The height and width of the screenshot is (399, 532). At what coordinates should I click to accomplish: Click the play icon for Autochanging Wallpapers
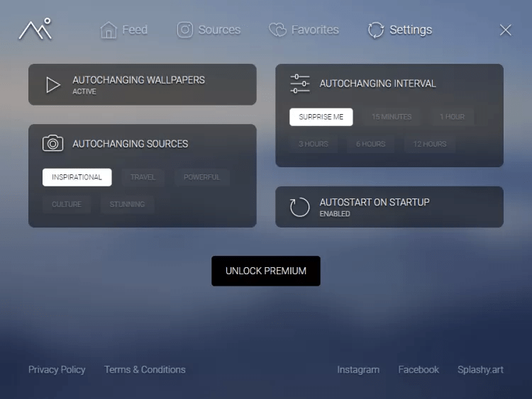point(53,85)
